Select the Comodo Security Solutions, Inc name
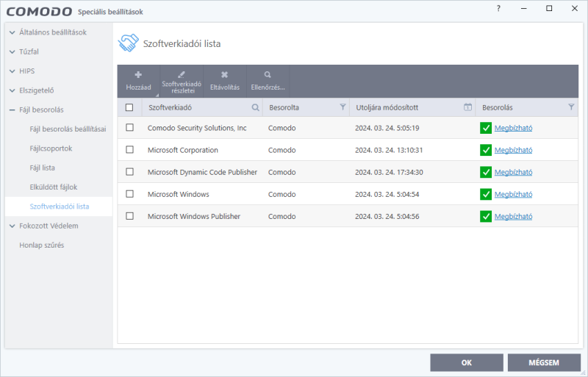The height and width of the screenshot is (377, 588). pyautogui.click(x=197, y=128)
